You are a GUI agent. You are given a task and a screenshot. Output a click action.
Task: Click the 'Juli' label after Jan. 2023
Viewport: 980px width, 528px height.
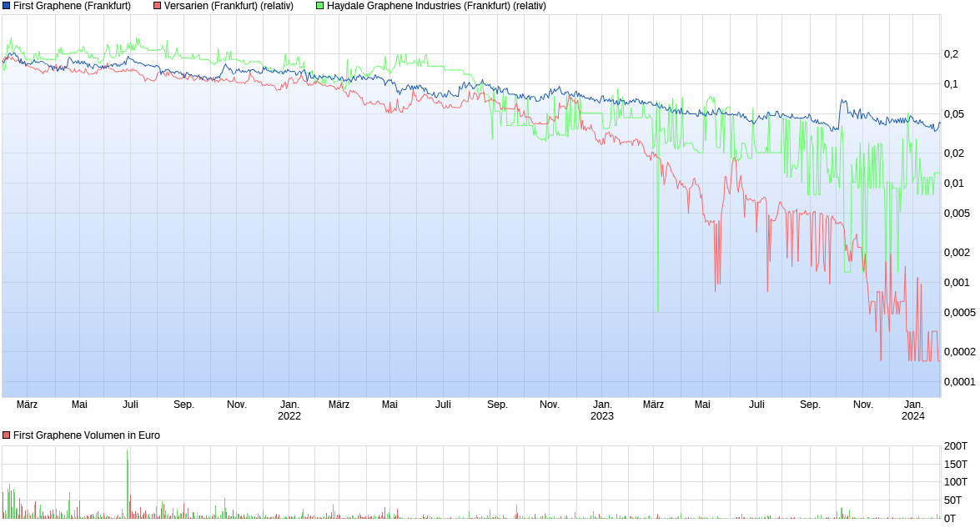[x=756, y=405]
